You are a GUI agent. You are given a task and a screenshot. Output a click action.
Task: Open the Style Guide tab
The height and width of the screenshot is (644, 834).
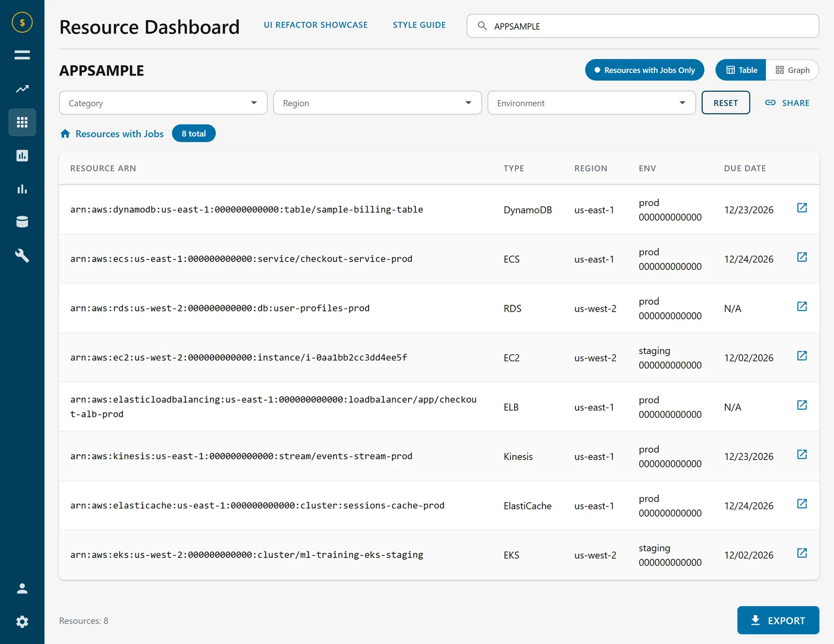point(419,25)
